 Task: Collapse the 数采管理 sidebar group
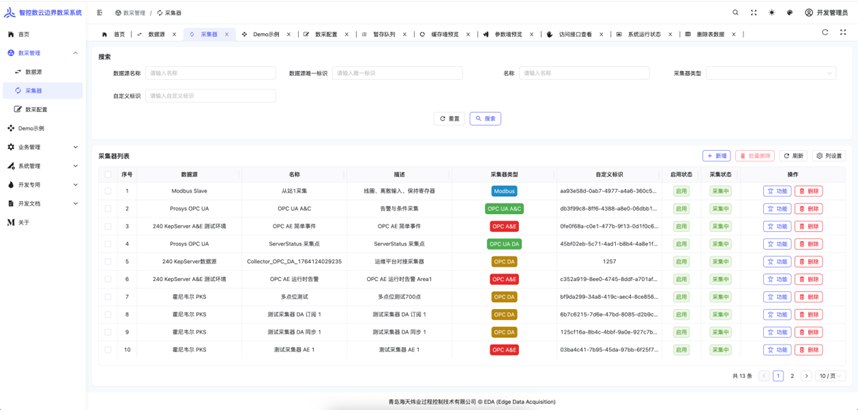pos(43,53)
